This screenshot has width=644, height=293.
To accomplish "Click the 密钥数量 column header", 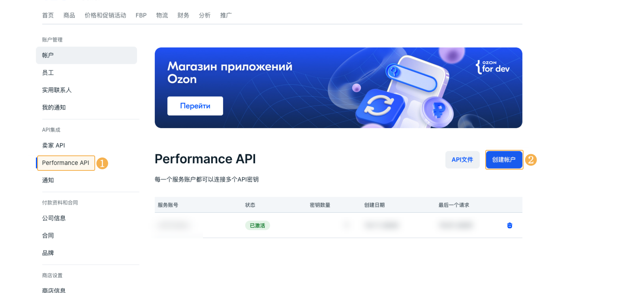I will pos(320,205).
